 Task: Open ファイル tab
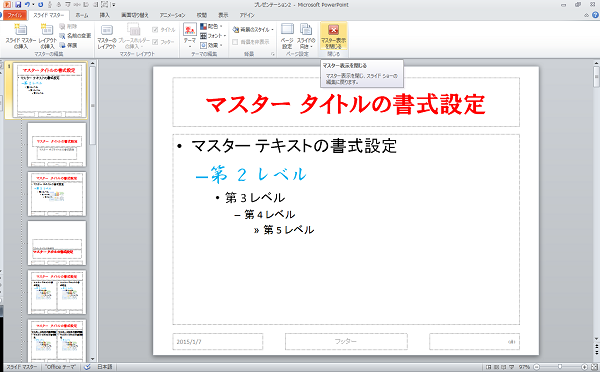coord(15,15)
